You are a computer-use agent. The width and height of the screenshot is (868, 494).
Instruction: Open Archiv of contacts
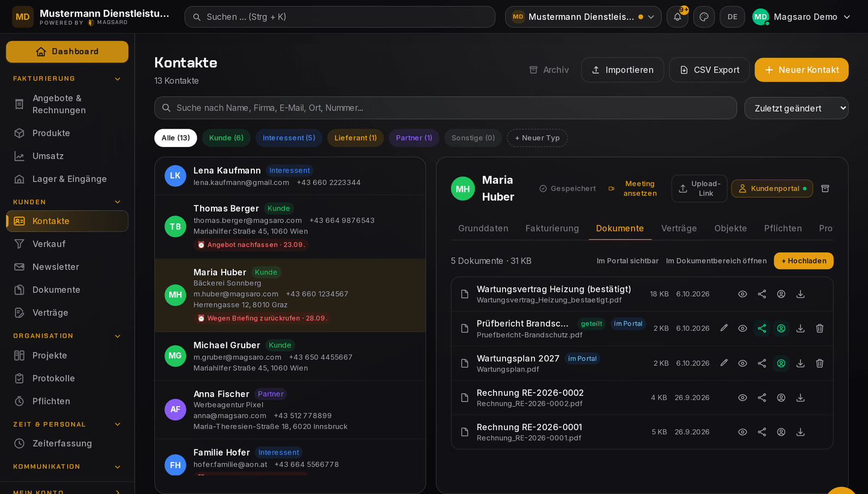tap(549, 70)
